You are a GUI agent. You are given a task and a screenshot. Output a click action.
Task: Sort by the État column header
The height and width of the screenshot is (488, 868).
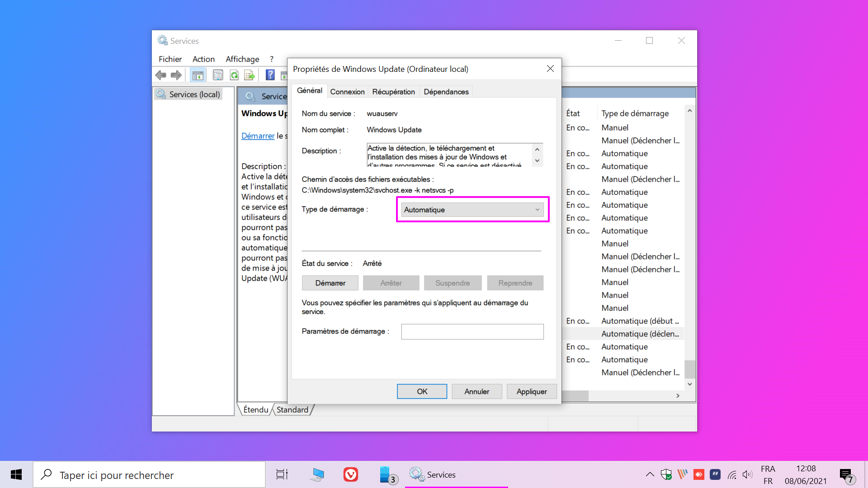click(x=573, y=113)
